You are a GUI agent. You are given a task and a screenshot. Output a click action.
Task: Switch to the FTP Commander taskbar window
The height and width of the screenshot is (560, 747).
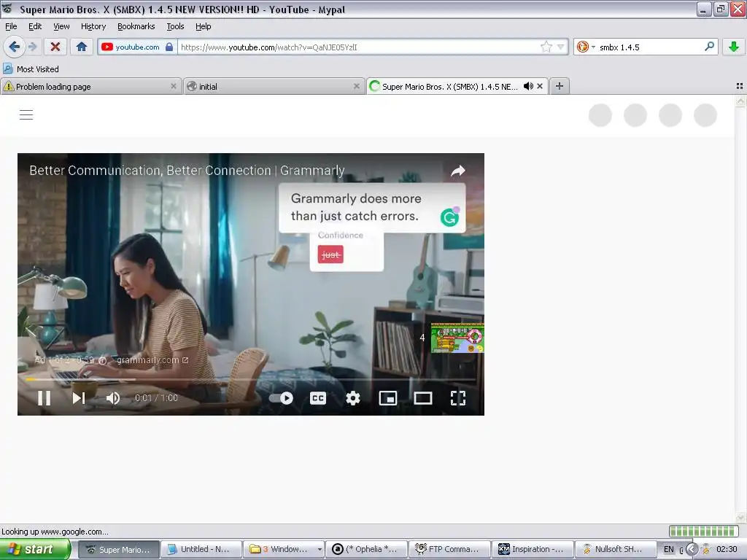pyautogui.click(x=449, y=549)
